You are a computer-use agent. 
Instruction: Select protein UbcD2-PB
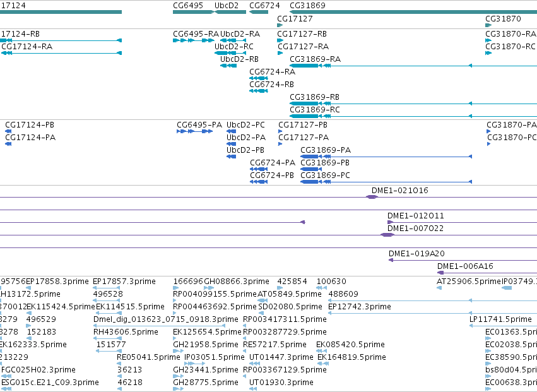click(245, 150)
